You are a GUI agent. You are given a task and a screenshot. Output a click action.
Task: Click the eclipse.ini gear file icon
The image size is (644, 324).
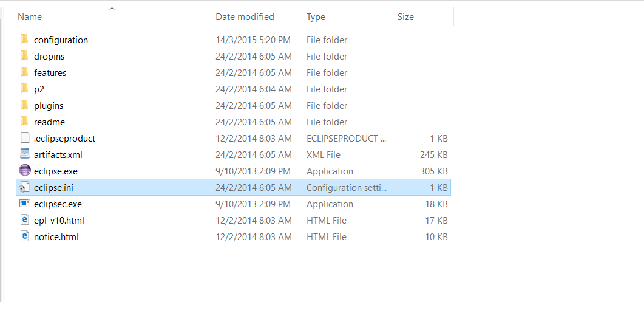pos(24,187)
